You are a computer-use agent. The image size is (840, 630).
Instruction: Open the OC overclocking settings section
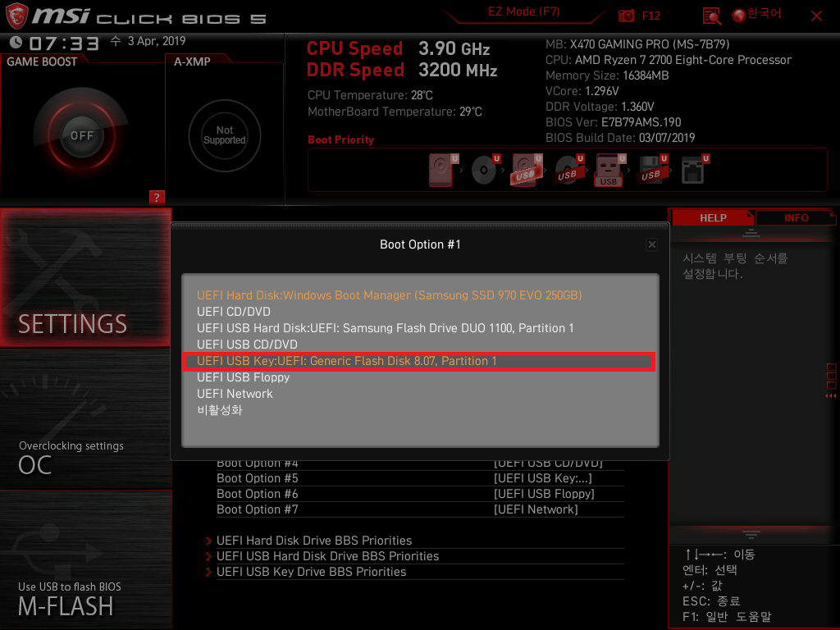point(85,419)
